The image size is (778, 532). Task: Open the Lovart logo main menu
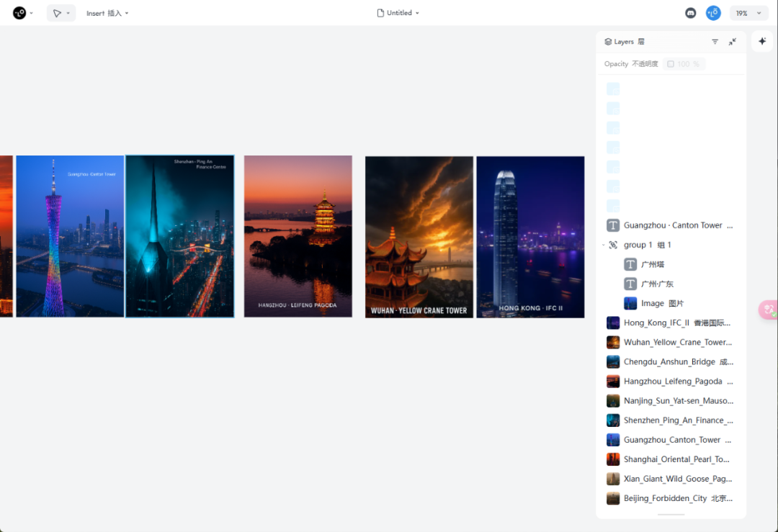coord(19,13)
